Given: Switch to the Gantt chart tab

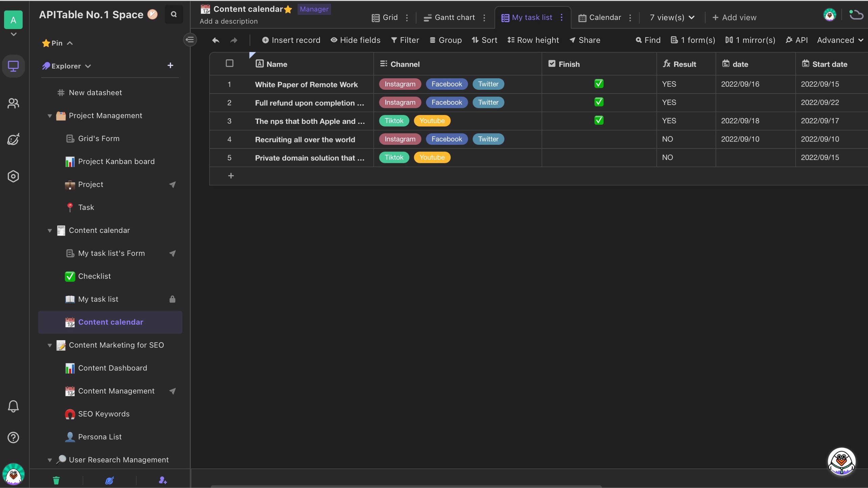Looking at the screenshot, I should 455,17.
